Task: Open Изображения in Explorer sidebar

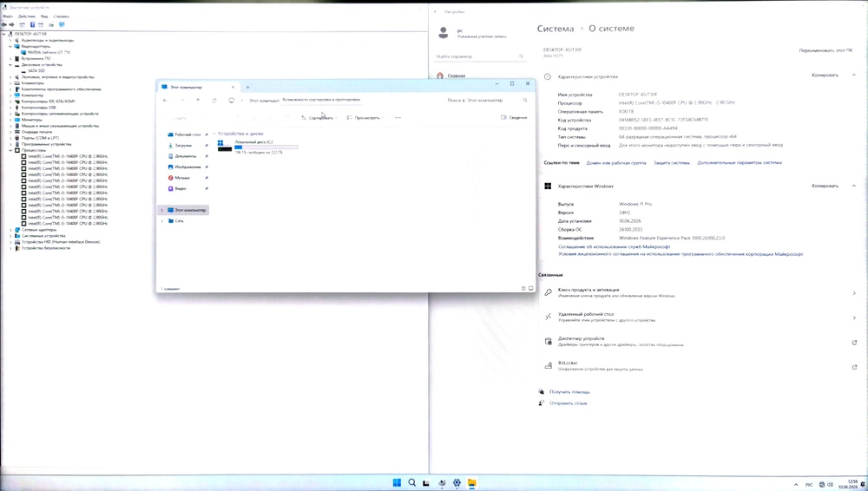Action: pos(187,167)
